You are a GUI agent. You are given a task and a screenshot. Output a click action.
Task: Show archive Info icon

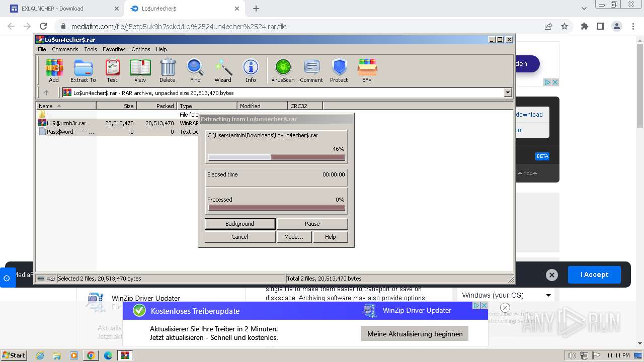[x=251, y=71]
